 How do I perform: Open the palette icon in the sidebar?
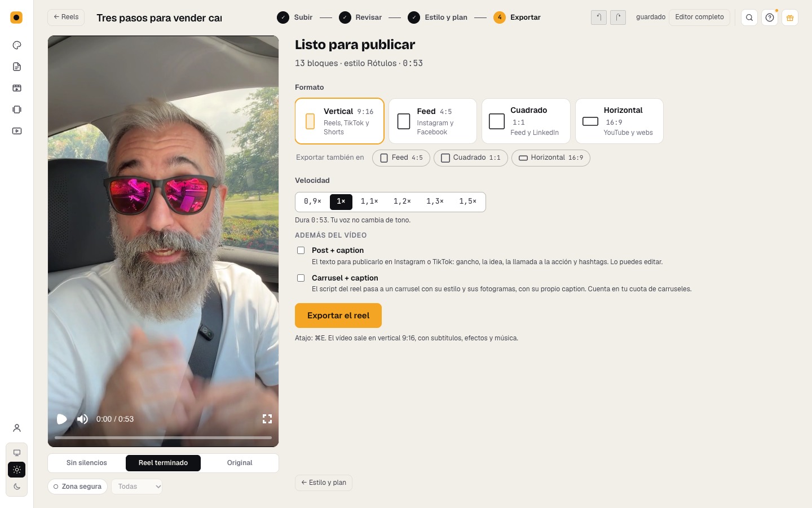(17, 45)
